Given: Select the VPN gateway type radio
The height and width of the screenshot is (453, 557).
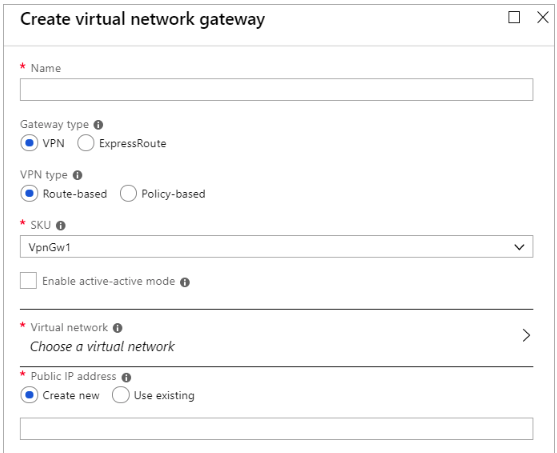Looking at the screenshot, I should (29, 143).
